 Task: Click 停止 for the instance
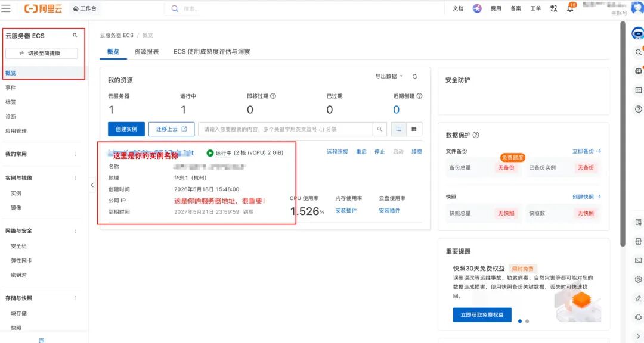pos(379,152)
